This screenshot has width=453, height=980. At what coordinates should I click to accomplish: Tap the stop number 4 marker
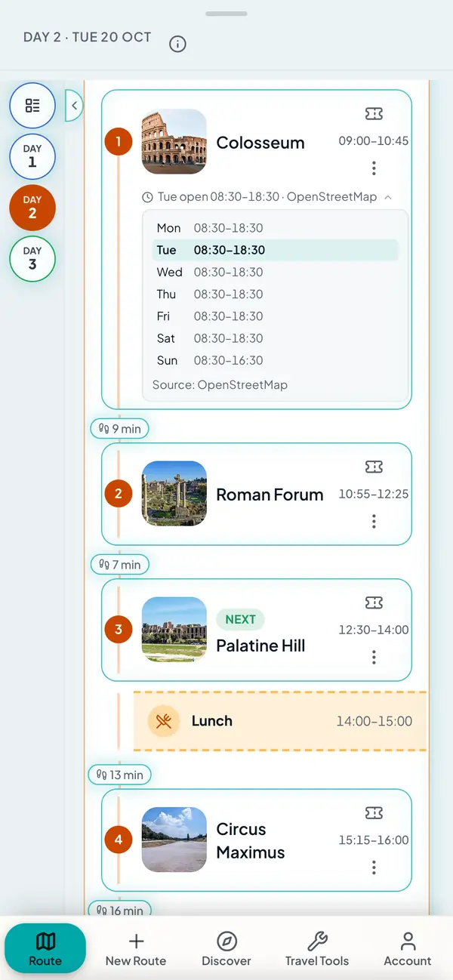point(119,840)
